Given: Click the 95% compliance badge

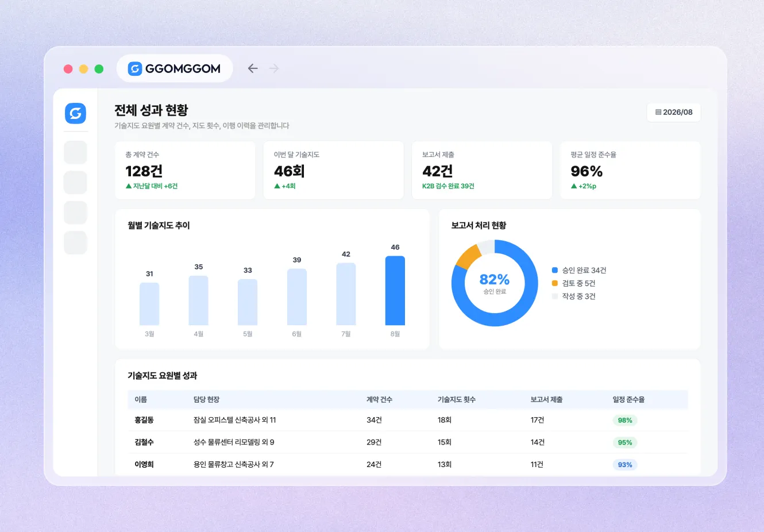Looking at the screenshot, I should point(625,442).
